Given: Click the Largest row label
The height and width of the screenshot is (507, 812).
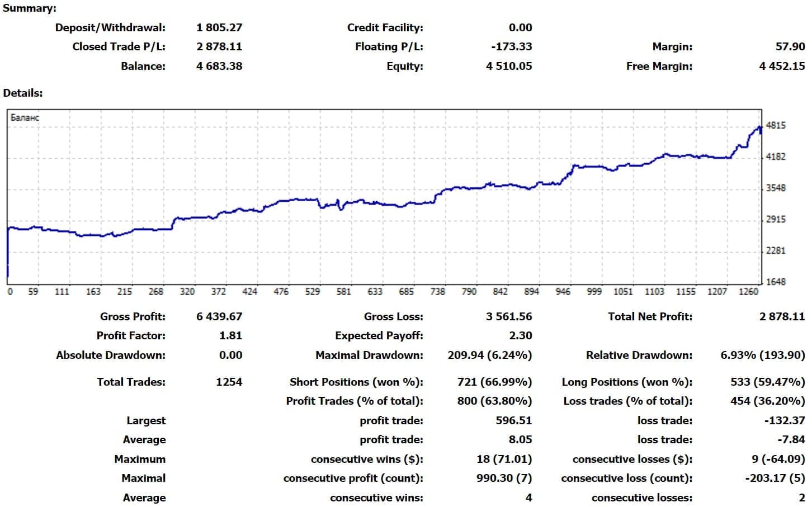Looking at the screenshot, I should 146,420.
